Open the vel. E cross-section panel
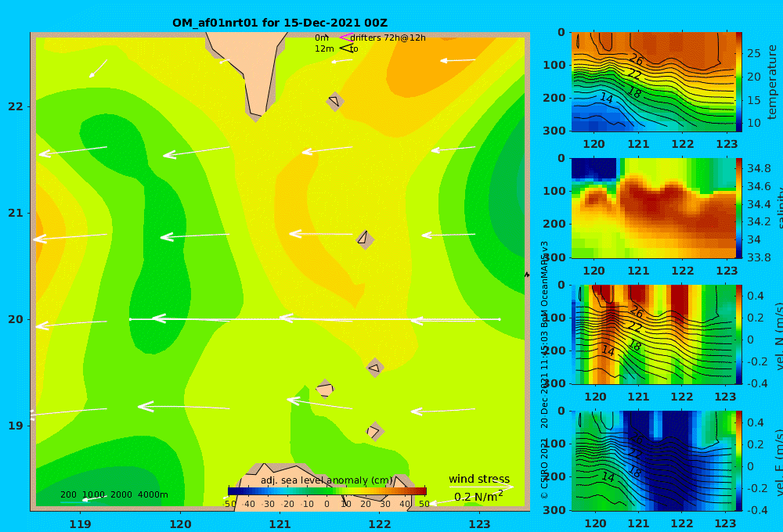The width and height of the screenshot is (783, 532). point(653,461)
